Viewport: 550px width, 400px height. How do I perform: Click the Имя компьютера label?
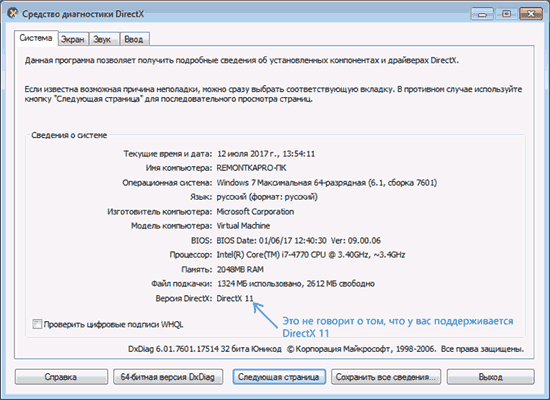point(179,168)
